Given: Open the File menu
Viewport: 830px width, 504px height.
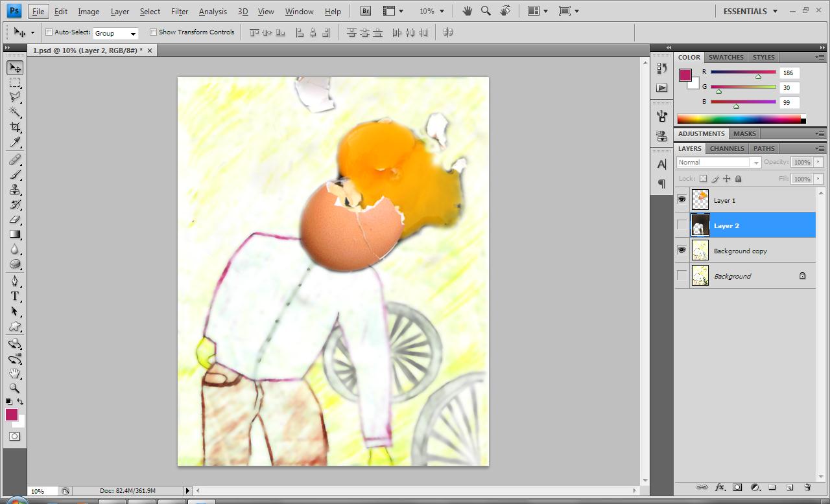Looking at the screenshot, I should pos(38,11).
